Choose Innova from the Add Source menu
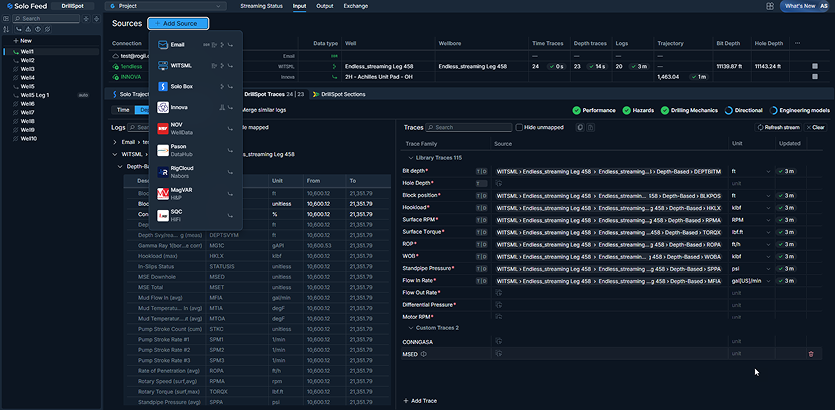 195,107
